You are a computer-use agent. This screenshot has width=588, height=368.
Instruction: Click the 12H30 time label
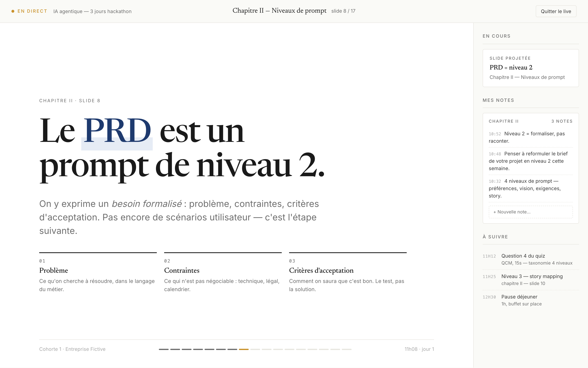[489, 297]
